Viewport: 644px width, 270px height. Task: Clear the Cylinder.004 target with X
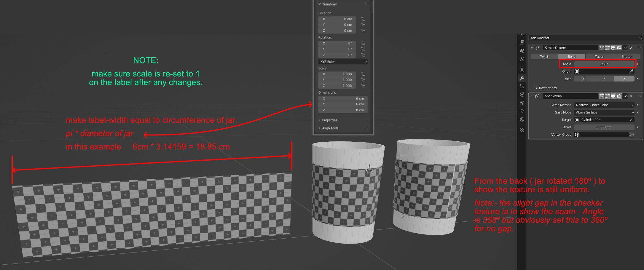[x=631, y=120]
